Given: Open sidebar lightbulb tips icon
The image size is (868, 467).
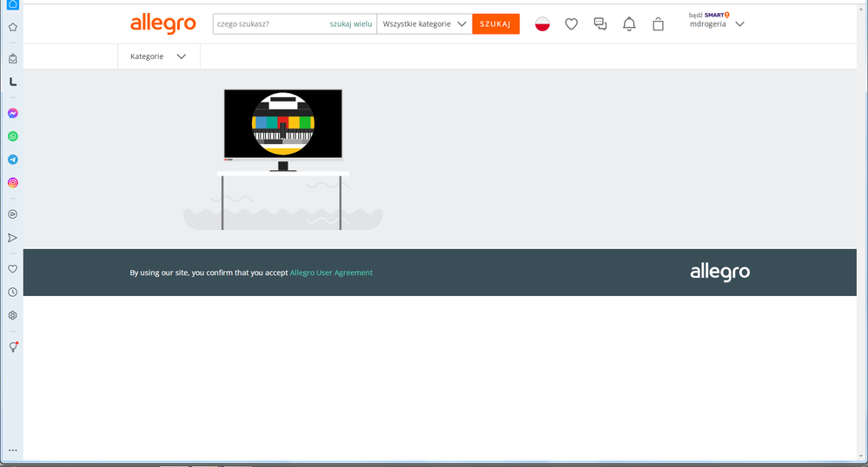Looking at the screenshot, I should 13,347.
